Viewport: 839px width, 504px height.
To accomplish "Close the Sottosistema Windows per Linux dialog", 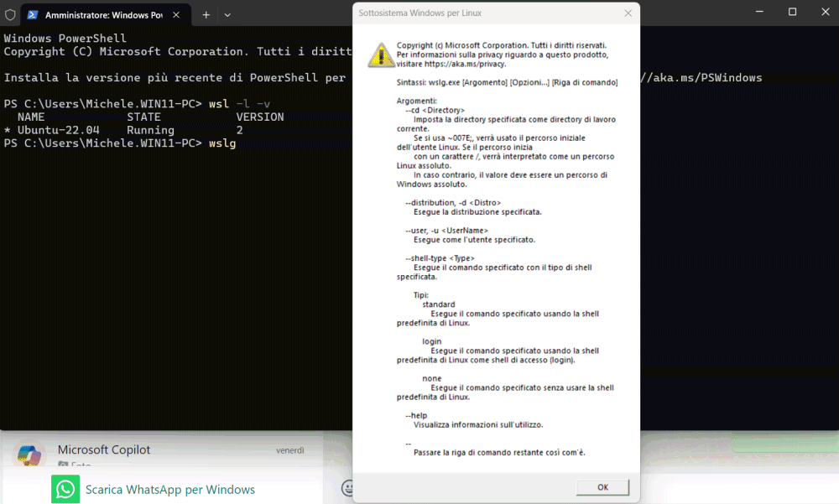I will (628, 13).
